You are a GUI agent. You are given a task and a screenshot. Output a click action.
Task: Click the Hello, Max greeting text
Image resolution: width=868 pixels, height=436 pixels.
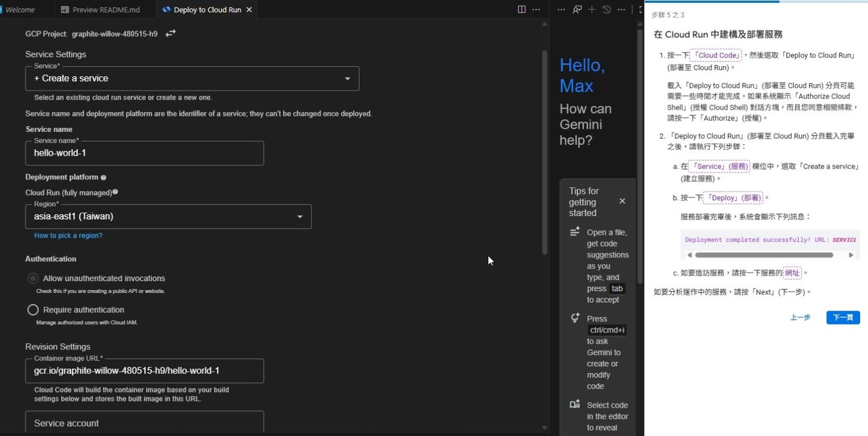pyautogui.click(x=582, y=76)
